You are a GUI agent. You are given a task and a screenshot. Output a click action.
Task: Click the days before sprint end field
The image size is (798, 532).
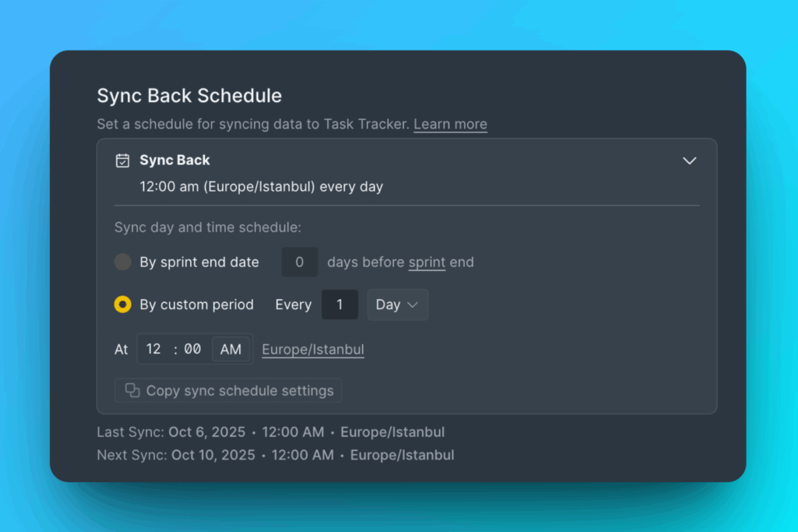pos(299,262)
